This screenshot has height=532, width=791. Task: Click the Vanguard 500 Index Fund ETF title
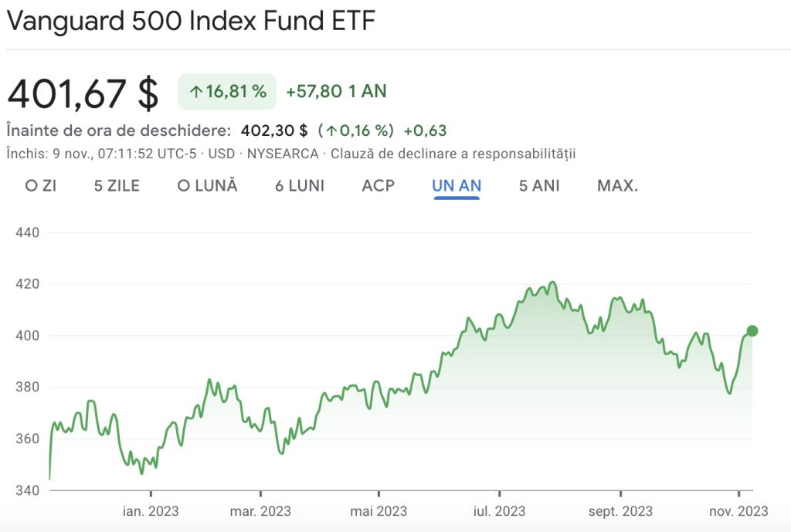click(191, 21)
